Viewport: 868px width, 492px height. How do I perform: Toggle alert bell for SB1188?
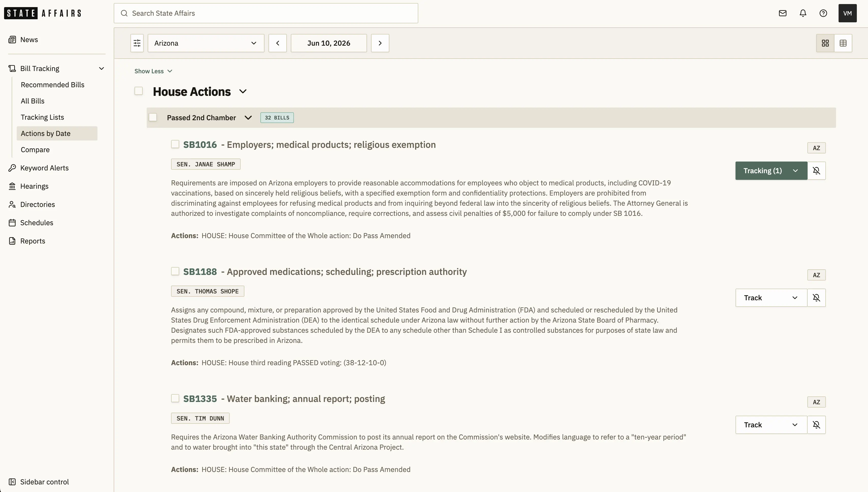816,298
